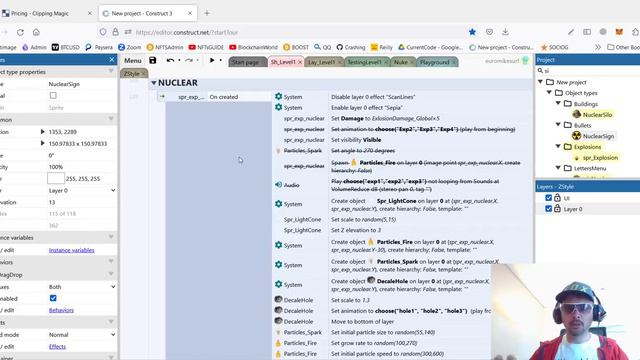Screen dimensions: 640x360
Task: Select spr_Explosion object in Project tree
Action: point(600,158)
